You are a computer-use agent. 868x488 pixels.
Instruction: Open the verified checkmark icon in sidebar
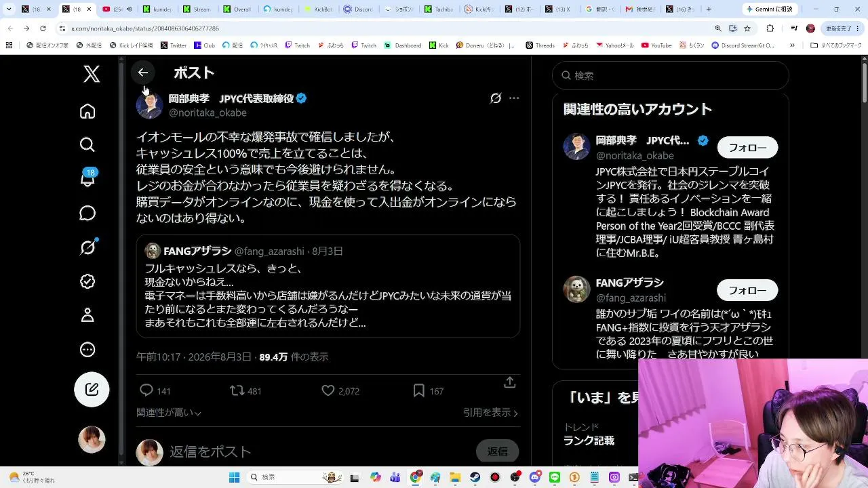coord(87,281)
